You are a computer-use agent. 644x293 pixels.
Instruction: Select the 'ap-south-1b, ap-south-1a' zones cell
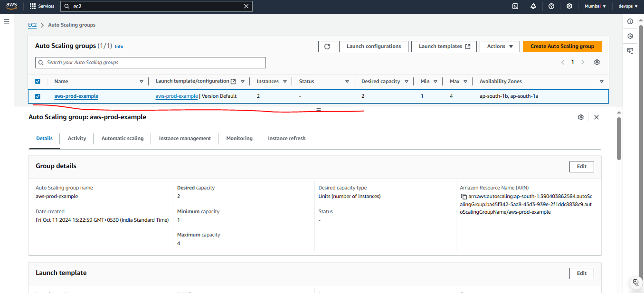(509, 96)
